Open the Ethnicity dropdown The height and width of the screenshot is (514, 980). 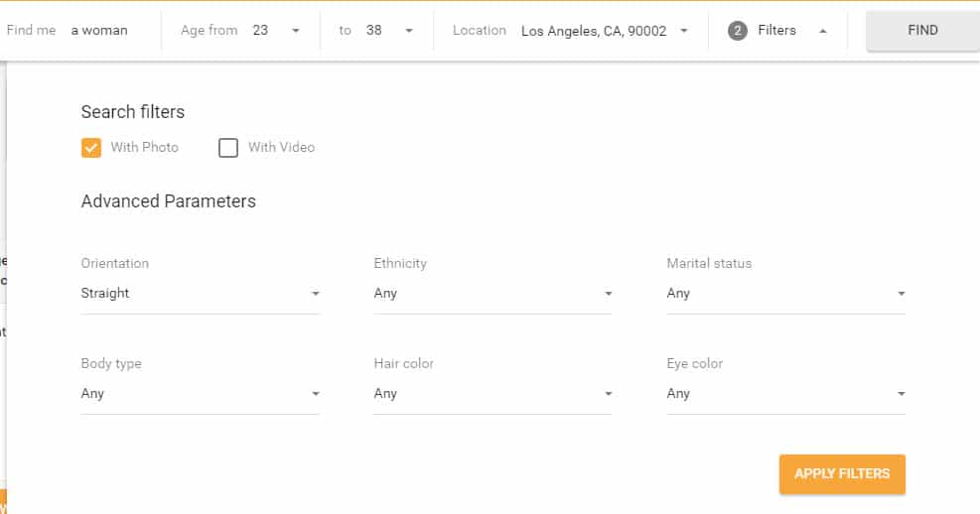click(x=492, y=294)
